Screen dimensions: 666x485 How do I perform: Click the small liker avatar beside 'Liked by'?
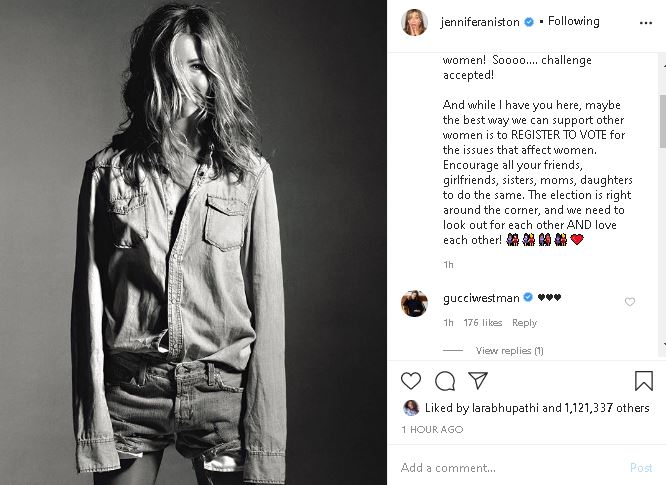(411, 408)
